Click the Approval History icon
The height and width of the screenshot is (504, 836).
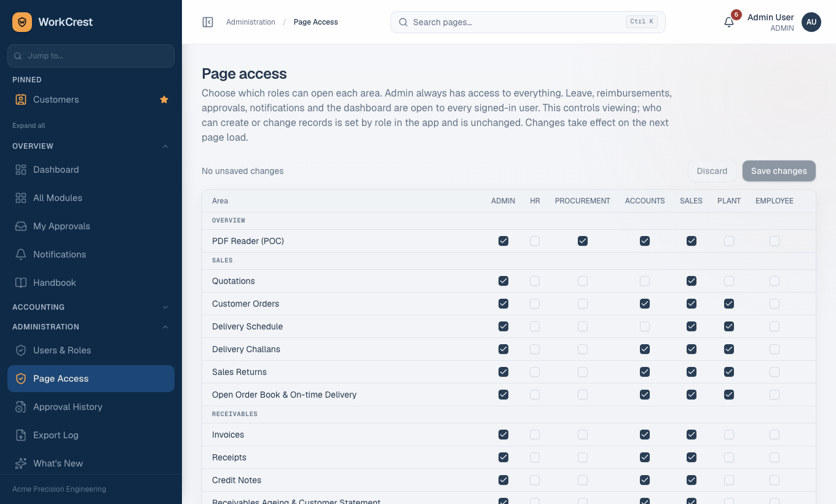(x=21, y=407)
